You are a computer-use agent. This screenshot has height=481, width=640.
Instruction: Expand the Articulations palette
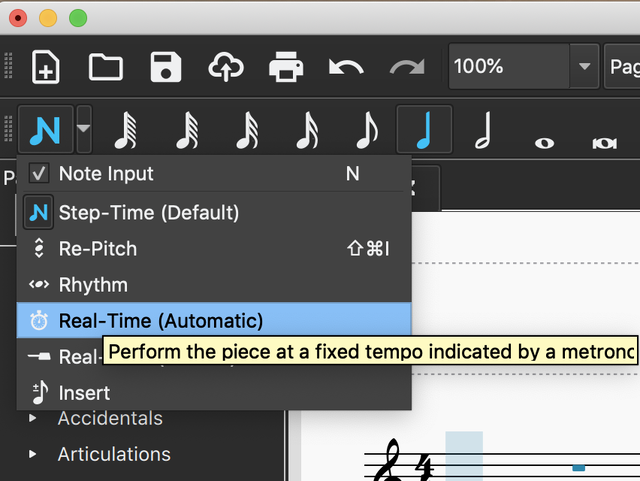(x=35, y=454)
